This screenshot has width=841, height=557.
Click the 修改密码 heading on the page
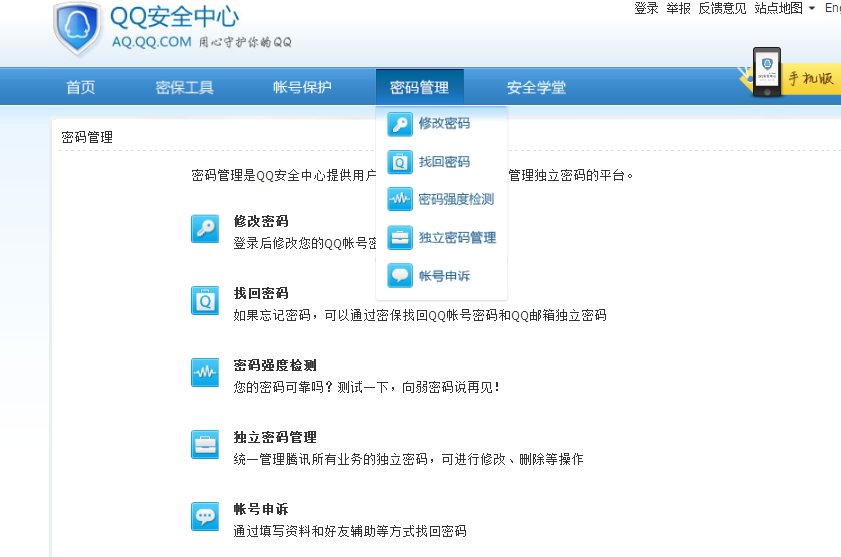[261, 221]
